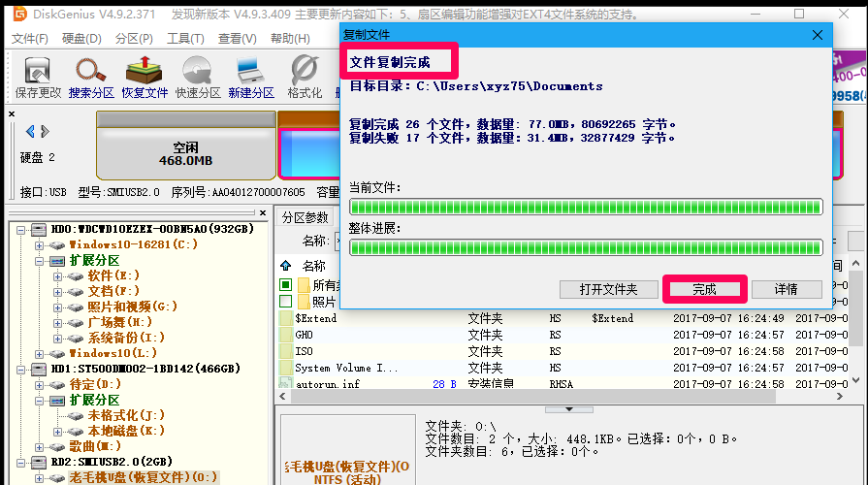Expand the Windows10-16281(C:) partition node
Image resolution: width=868 pixels, height=485 pixels.
[39, 245]
